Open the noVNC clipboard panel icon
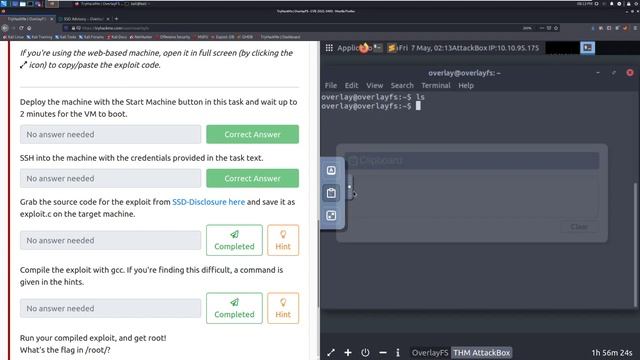The width and height of the screenshot is (640, 360). pos(331,193)
